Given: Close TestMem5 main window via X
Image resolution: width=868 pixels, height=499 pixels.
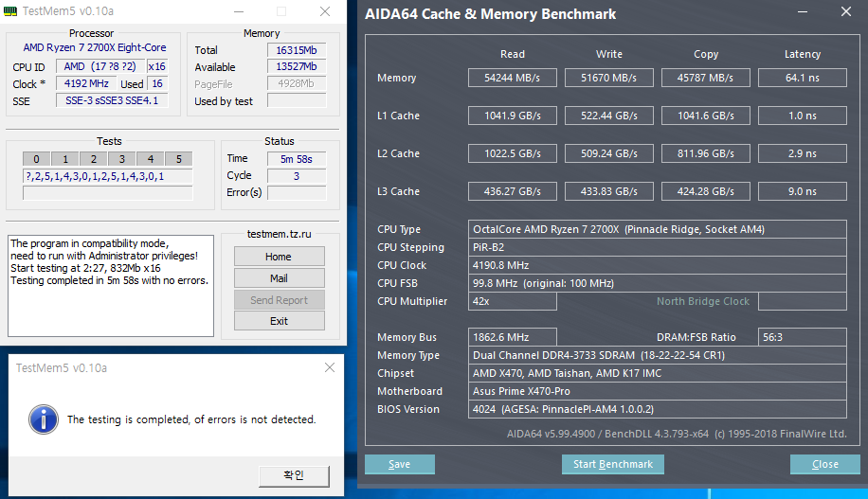Looking at the screenshot, I should (325, 11).
